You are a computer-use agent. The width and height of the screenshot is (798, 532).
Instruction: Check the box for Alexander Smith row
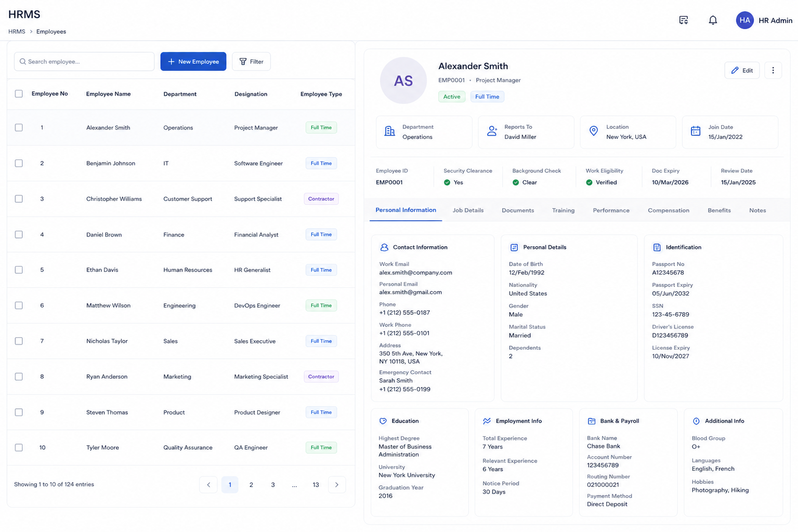point(19,127)
